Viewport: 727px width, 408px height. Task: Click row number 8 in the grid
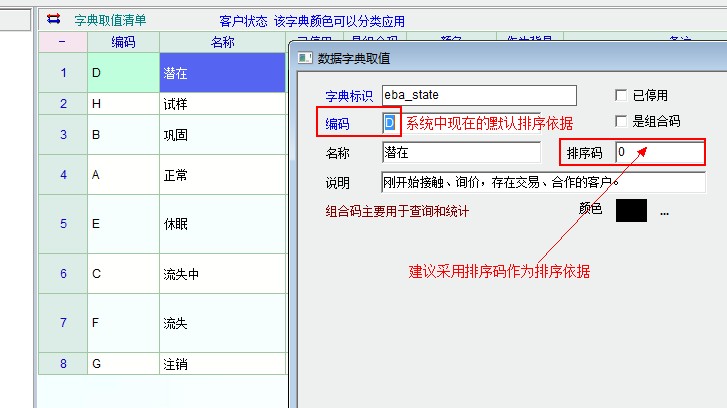click(x=63, y=364)
